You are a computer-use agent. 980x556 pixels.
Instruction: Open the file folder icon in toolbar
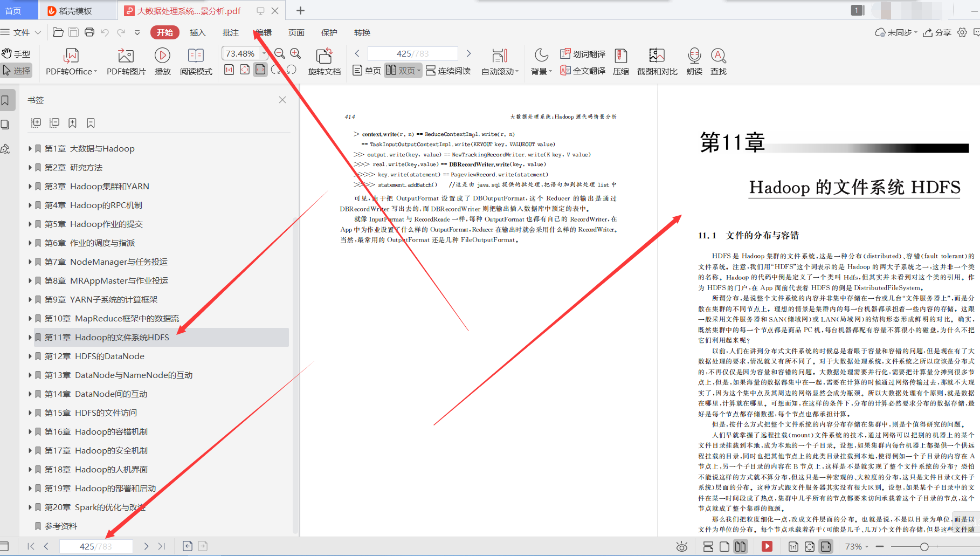[58, 32]
